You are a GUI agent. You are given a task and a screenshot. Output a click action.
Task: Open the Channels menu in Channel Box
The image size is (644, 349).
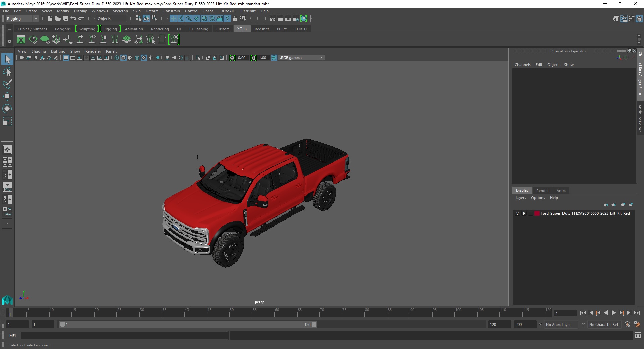coord(523,65)
